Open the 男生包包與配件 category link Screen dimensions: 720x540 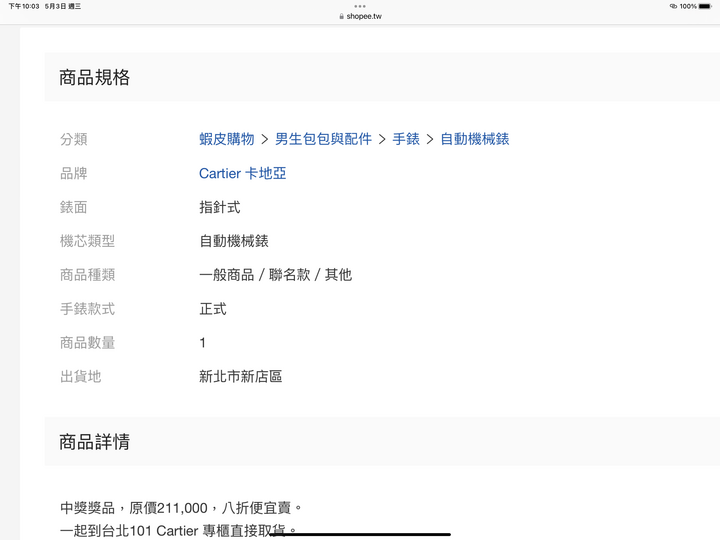point(323,139)
